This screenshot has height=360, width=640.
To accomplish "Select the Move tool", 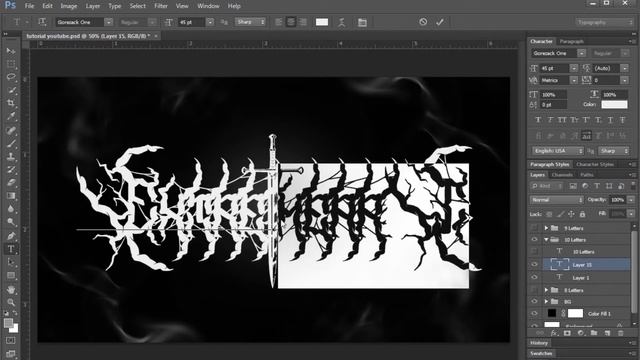I will click(11, 51).
